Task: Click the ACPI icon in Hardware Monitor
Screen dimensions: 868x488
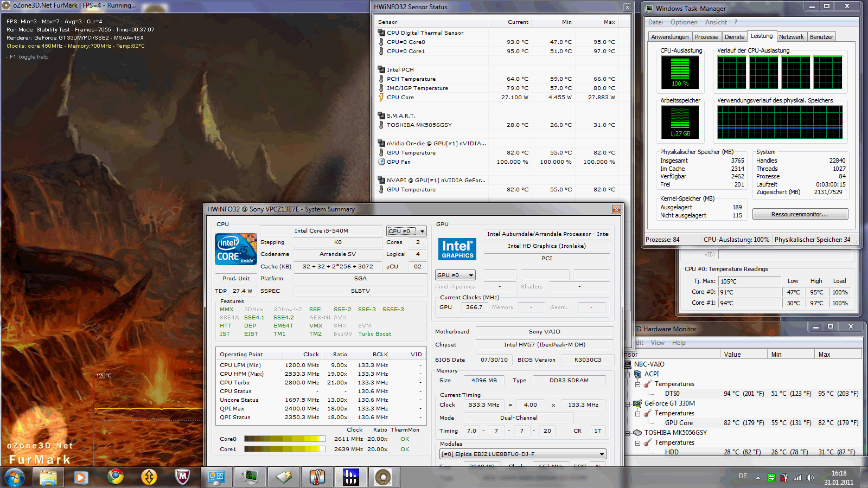Action: point(639,374)
